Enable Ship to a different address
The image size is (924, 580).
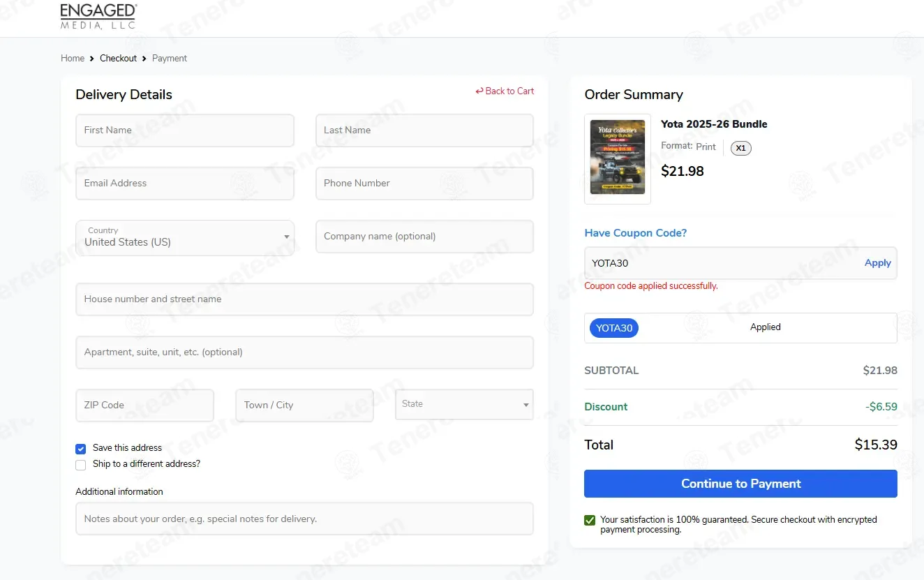point(81,465)
